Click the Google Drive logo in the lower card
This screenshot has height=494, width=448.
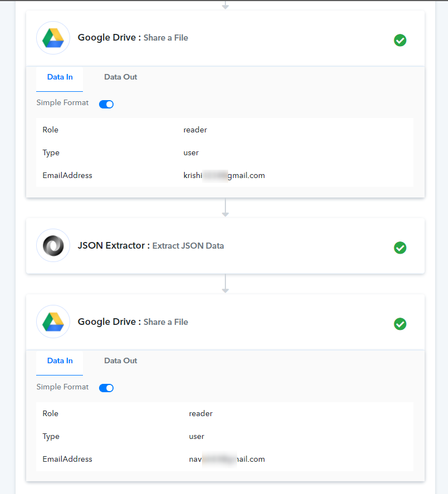pyautogui.click(x=53, y=322)
